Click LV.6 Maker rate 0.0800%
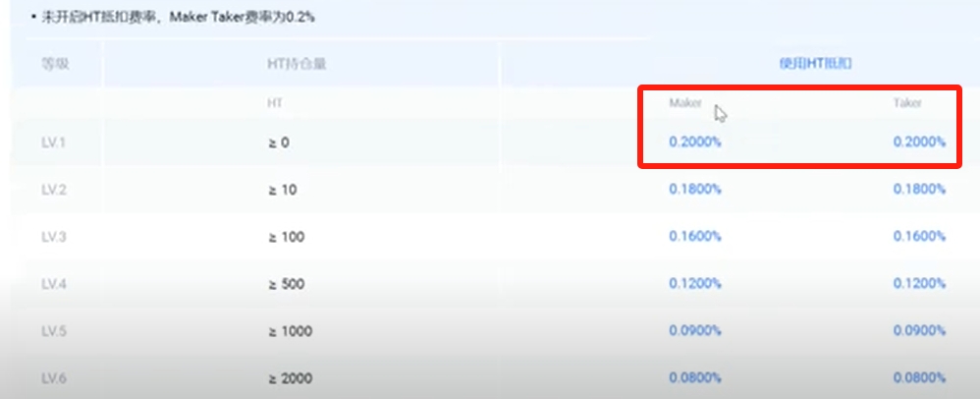The image size is (980, 399). click(695, 377)
